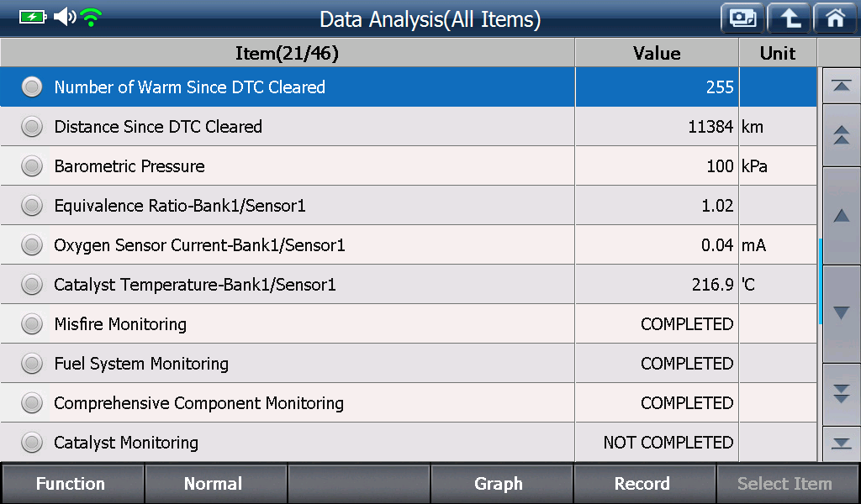
Task: Select Distance Since DTC Cleared radio button
Action: coord(32,127)
